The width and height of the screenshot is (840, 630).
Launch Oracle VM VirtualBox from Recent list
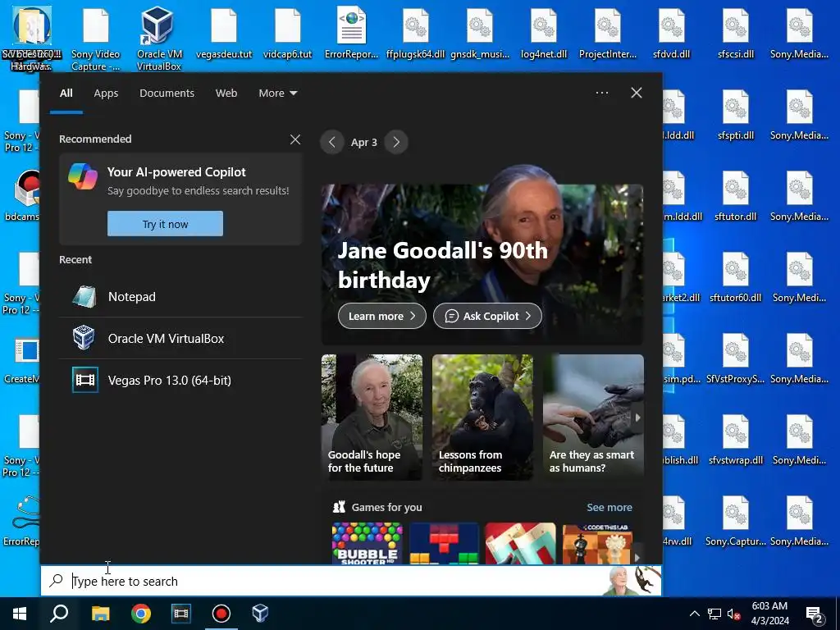(x=180, y=339)
